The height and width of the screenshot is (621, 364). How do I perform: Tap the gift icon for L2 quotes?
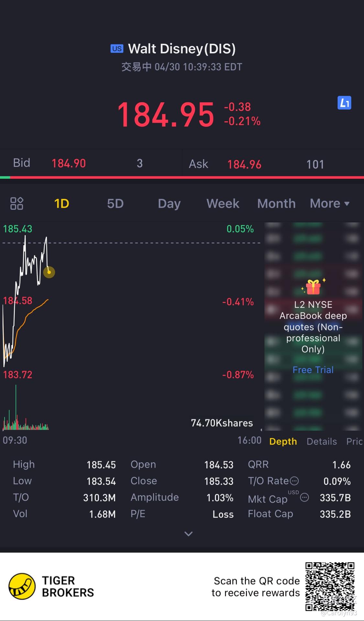[x=313, y=287]
